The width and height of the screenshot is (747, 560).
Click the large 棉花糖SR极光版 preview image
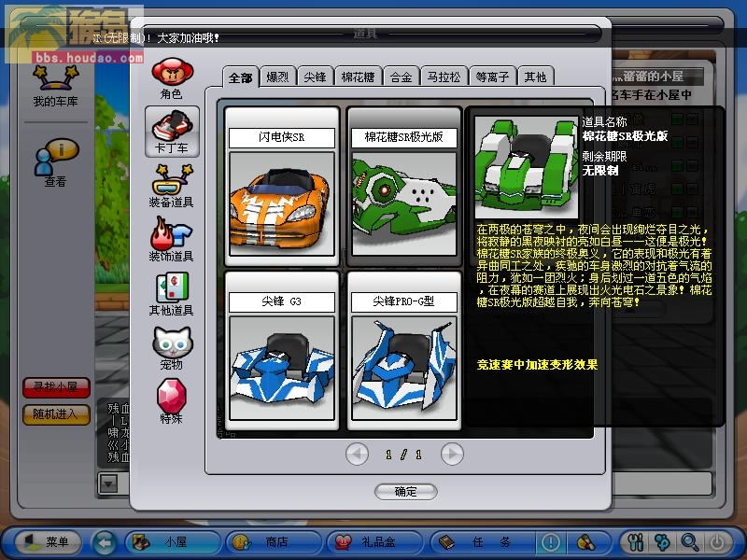527,168
